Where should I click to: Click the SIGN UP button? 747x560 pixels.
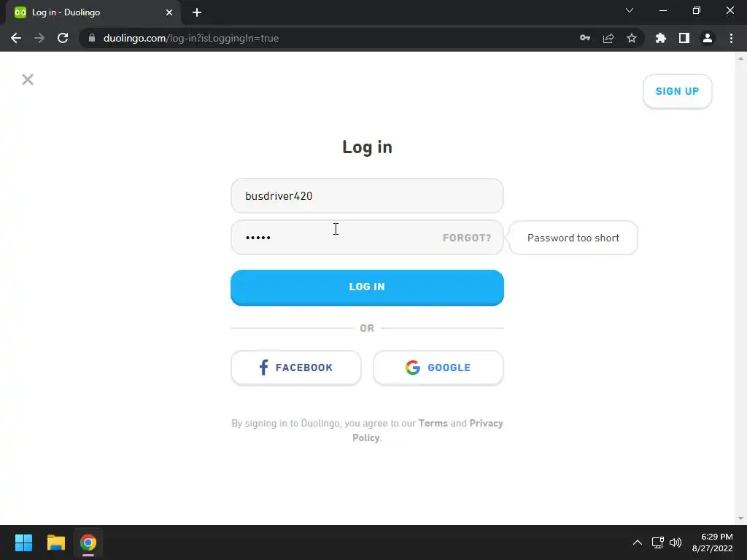(x=677, y=91)
